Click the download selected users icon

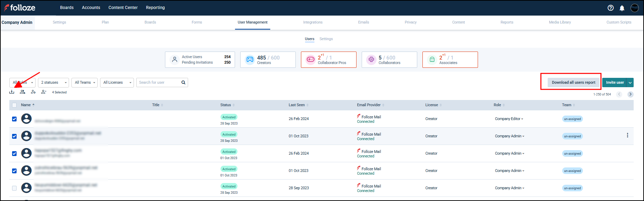12,92
